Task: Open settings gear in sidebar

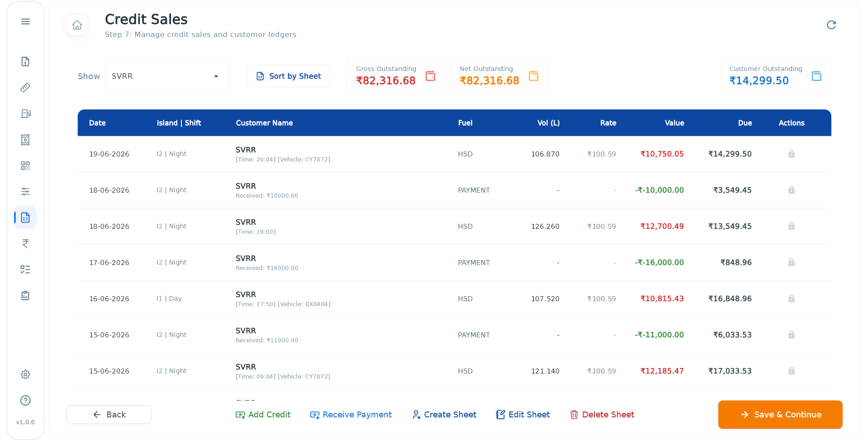Action: (x=25, y=374)
